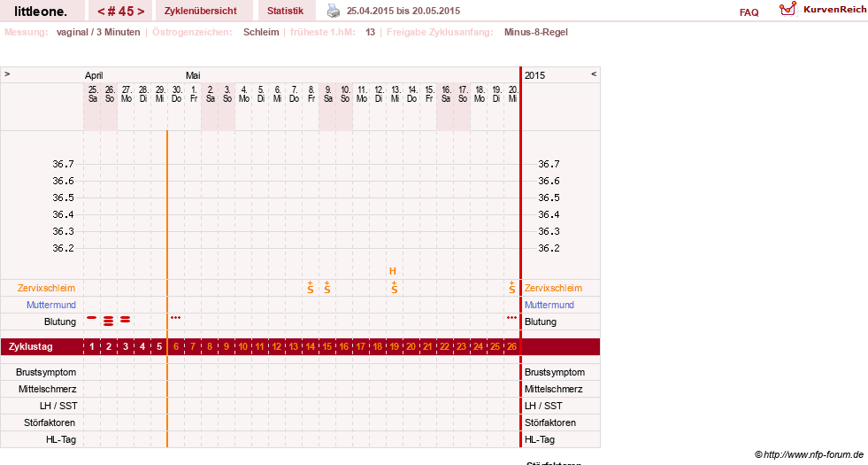Click date header 30. Do
868x465 pixels.
coord(177,94)
